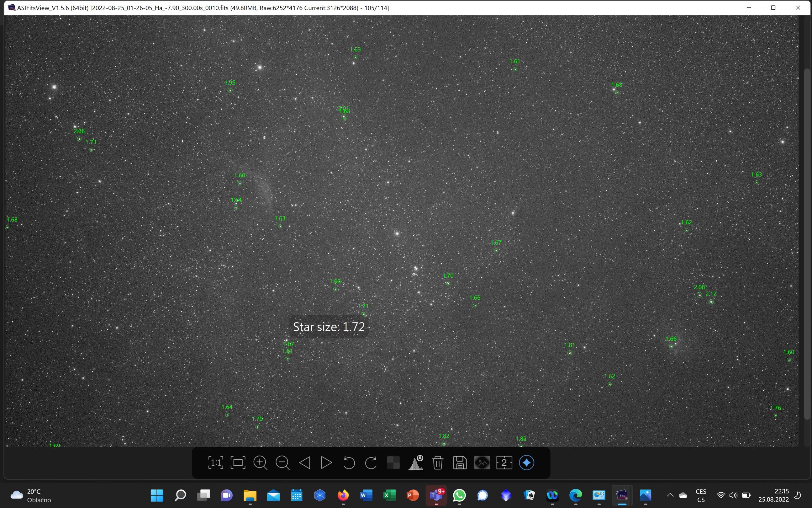Open the Windows Start menu
The image size is (812, 508).
click(x=156, y=495)
